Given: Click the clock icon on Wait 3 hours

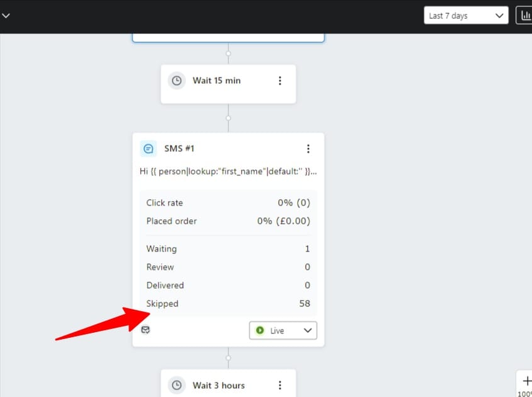Looking at the screenshot, I should (x=177, y=385).
